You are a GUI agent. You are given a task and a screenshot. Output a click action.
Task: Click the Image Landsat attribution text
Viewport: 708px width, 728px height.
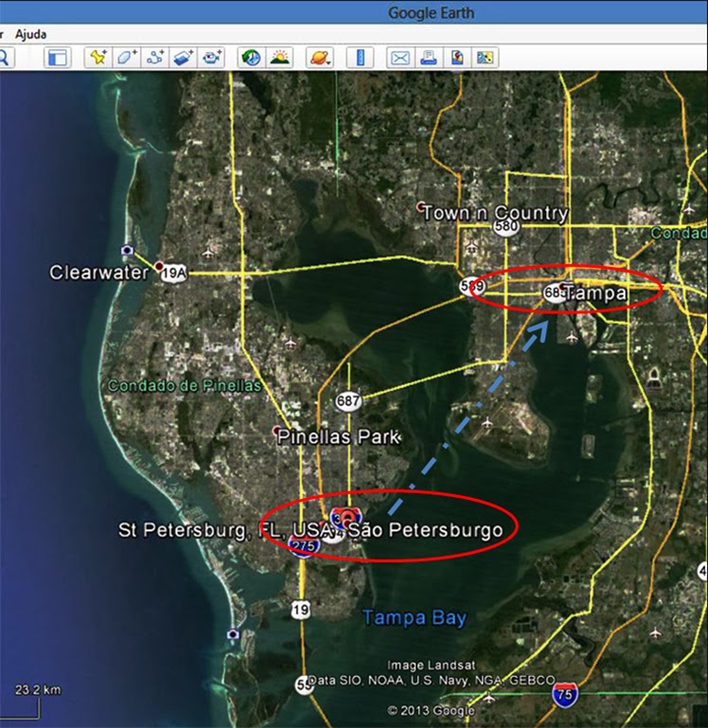431,666
